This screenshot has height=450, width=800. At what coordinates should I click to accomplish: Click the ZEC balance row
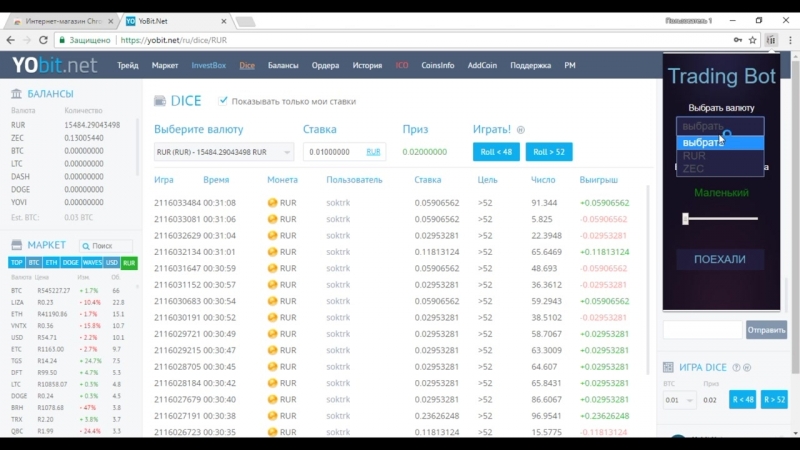click(x=71, y=138)
